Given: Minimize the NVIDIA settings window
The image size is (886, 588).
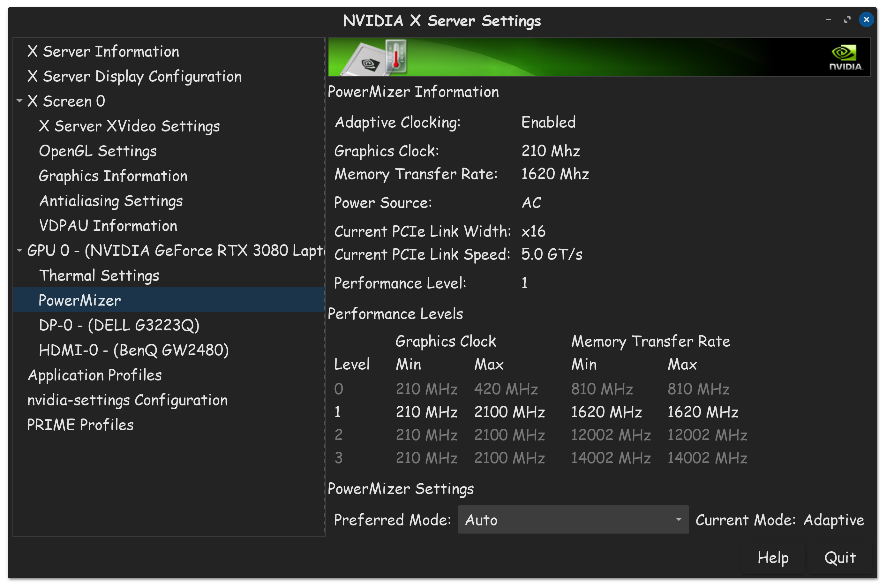Looking at the screenshot, I should 828,19.
